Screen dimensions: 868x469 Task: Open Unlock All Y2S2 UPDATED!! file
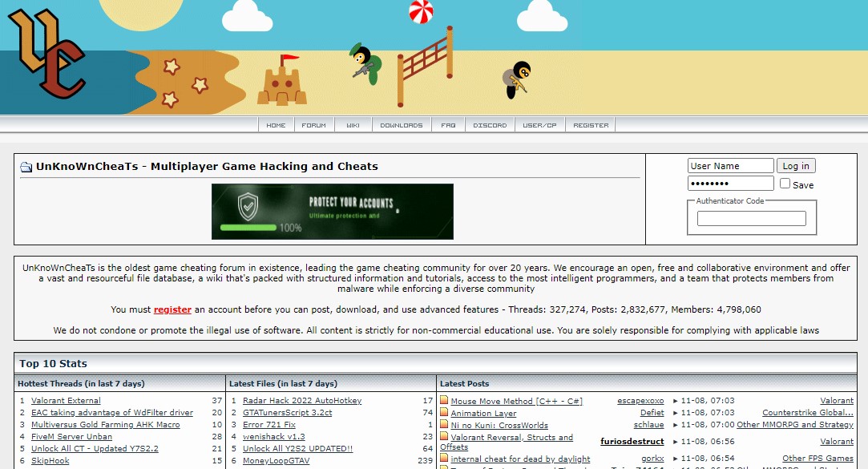pyautogui.click(x=297, y=448)
